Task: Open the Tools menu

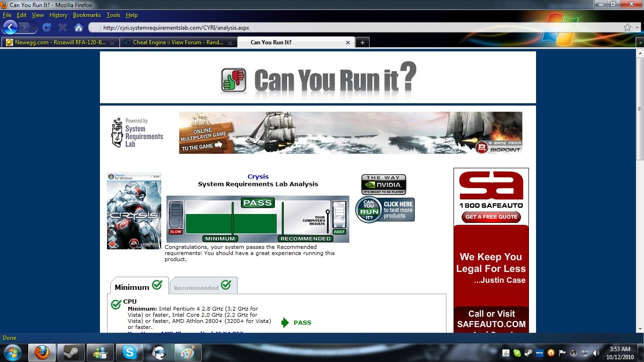Action: [x=113, y=15]
